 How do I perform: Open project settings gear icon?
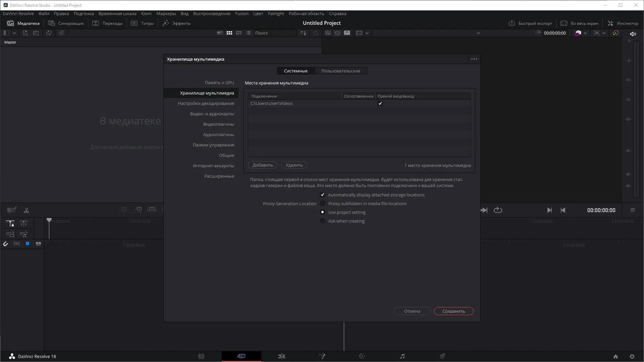point(632,357)
